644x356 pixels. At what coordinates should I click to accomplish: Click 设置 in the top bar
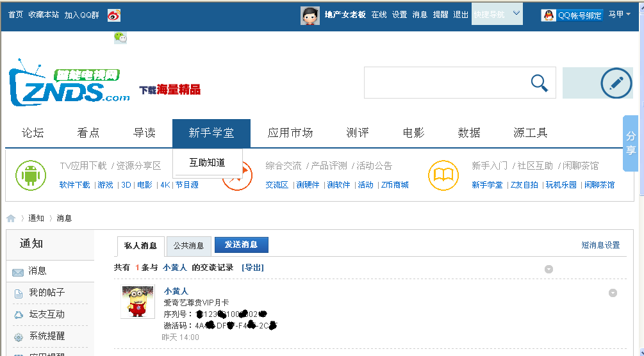click(399, 15)
